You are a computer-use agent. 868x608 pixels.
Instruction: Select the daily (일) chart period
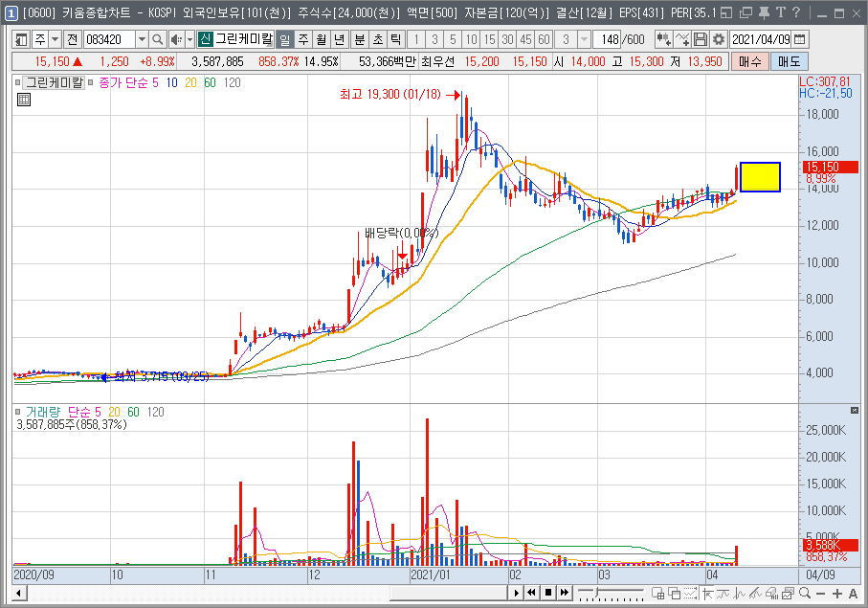[284, 39]
